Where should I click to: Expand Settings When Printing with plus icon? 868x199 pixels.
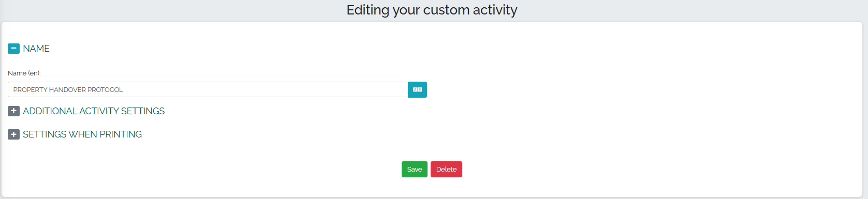[13, 134]
